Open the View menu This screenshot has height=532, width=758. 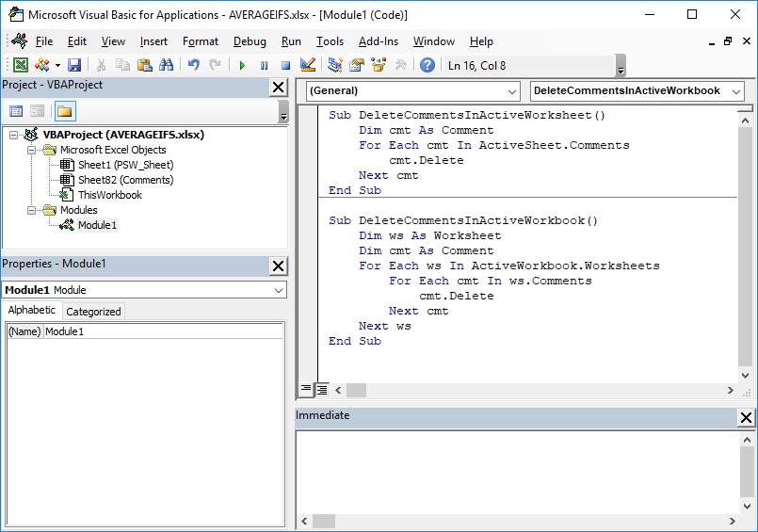coord(113,41)
